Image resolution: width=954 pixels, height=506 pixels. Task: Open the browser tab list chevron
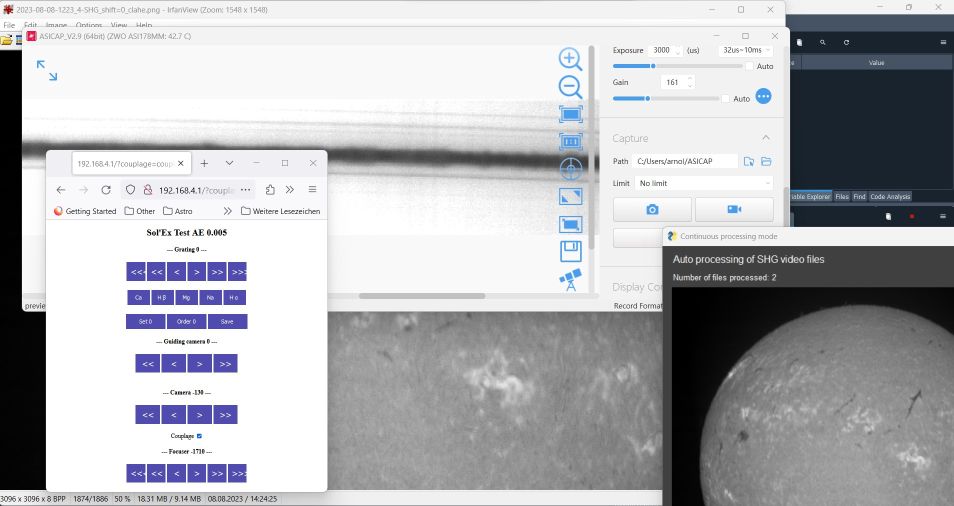(229, 163)
